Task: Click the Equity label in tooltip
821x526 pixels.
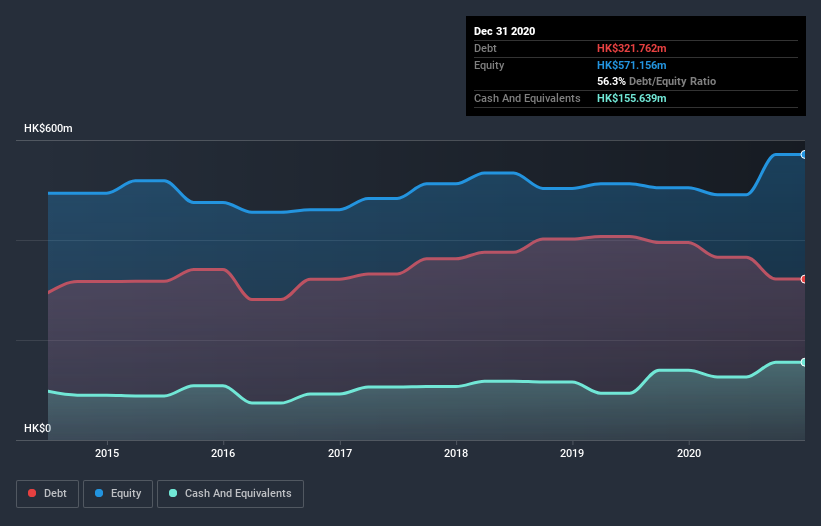Action: pos(489,65)
